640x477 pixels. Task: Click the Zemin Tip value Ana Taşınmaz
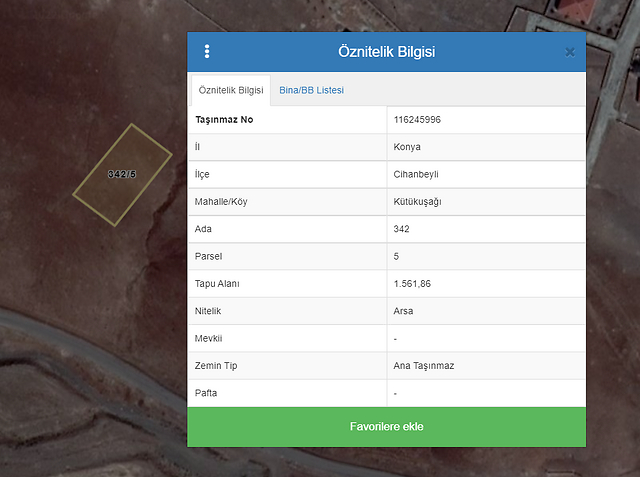coord(424,366)
